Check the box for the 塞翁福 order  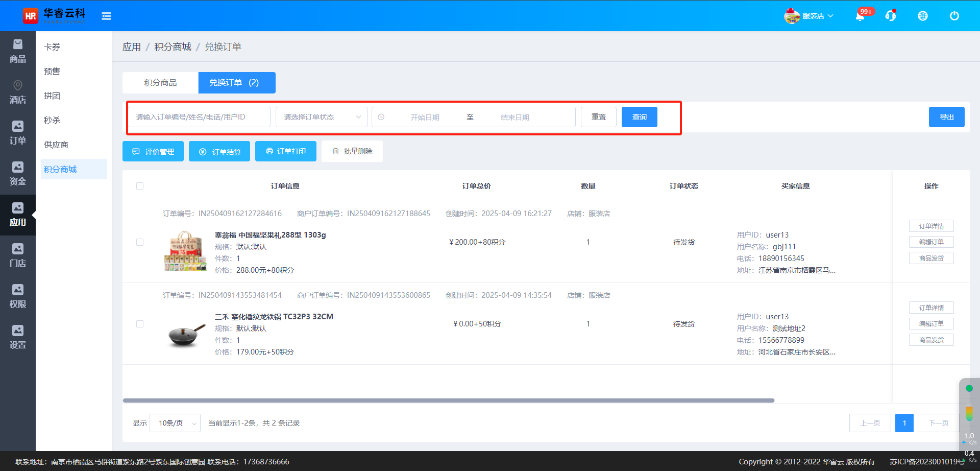(x=140, y=242)
